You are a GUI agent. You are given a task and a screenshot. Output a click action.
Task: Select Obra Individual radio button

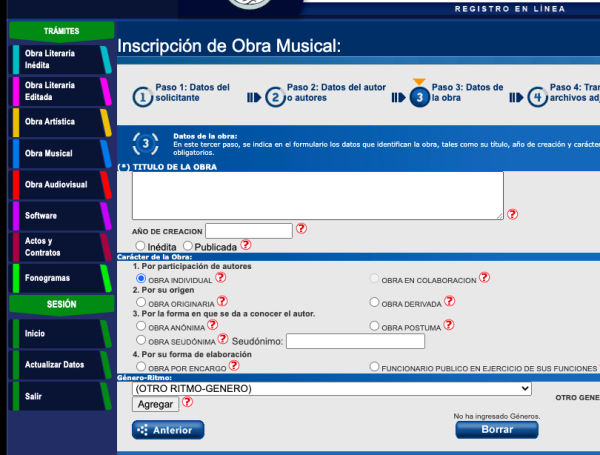pos(141,278)
